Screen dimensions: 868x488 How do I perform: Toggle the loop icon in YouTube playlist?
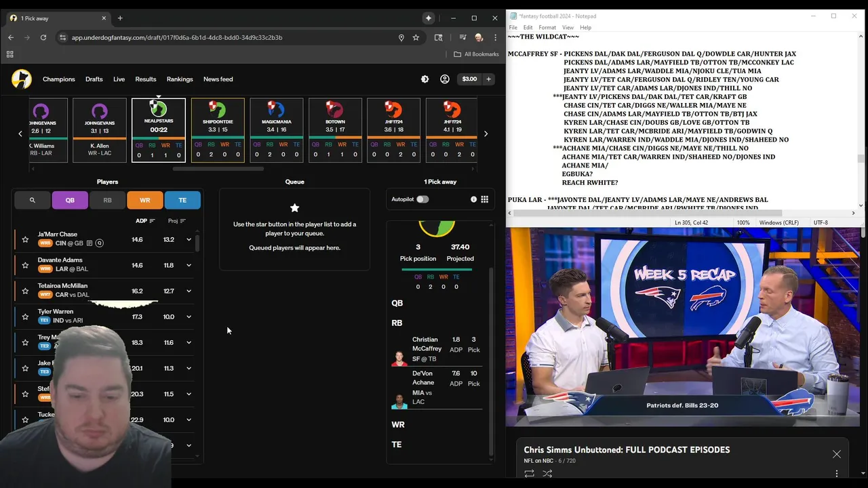pos(529,474)
